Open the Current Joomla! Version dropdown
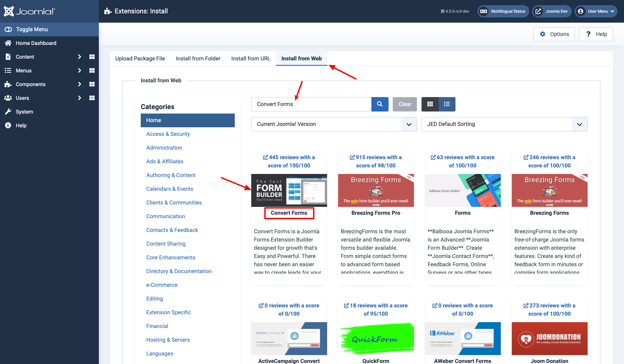This screenshot has height=364, width=624. click(x=334, y=124)
